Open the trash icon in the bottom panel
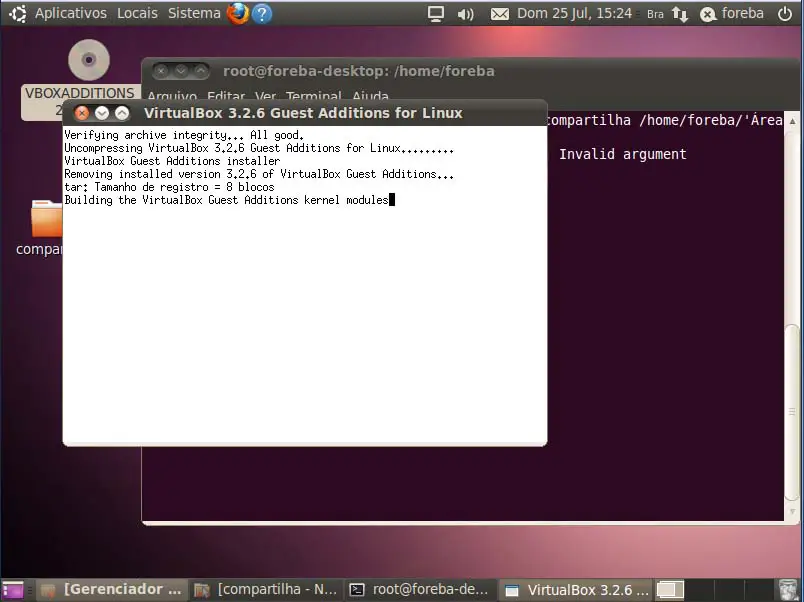The width and height of the screenshot is (804, 602). coord(787,590)
